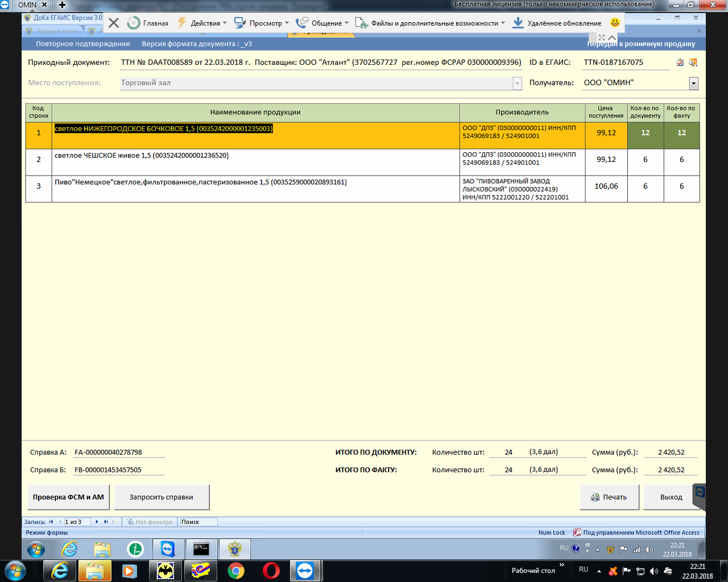Open the remote command prompt taskbar icon

coord(201,549)
